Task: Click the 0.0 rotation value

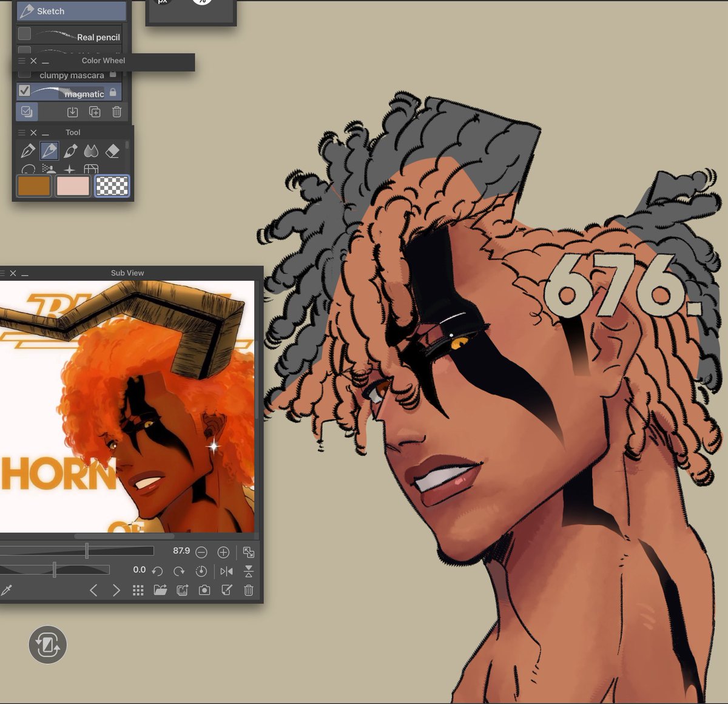Action: [x=140, y=570]
